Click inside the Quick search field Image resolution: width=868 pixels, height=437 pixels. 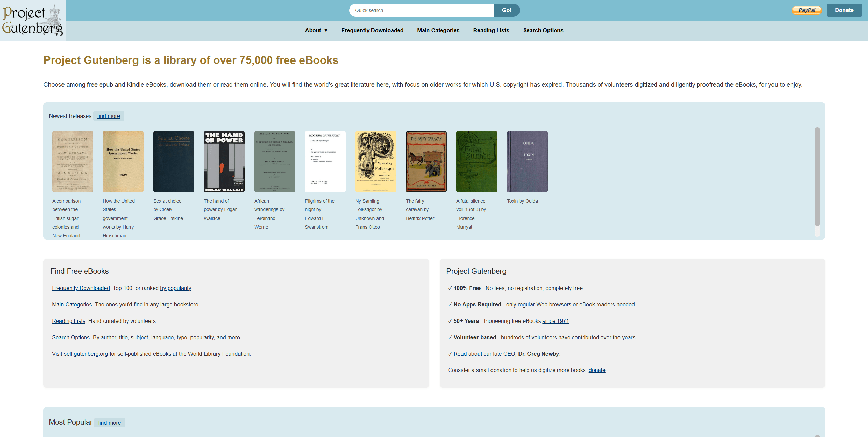click(x=421, y=10)
